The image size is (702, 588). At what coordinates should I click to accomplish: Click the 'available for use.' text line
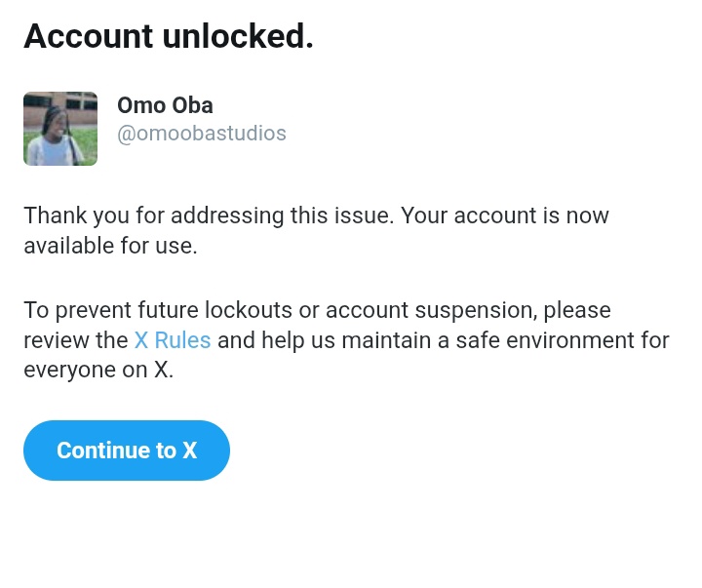[x=110, y=246]
